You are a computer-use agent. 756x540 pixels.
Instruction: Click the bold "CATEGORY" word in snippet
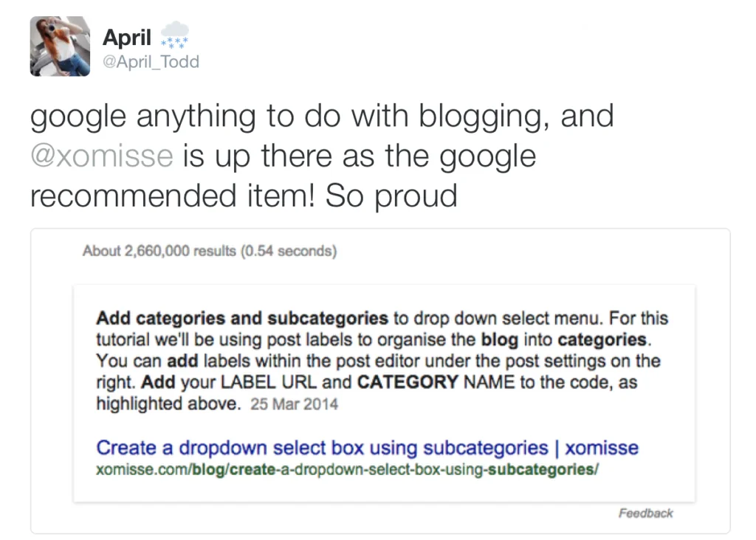[x=408, y=383]
